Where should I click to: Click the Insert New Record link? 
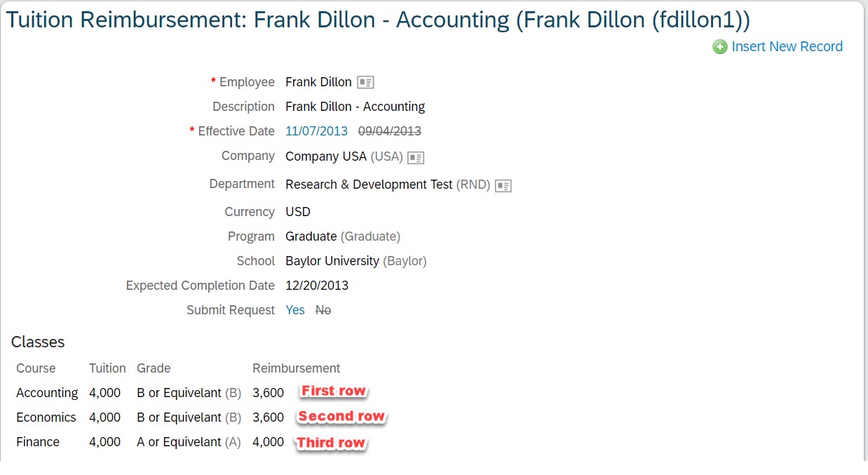pos(787,46)
